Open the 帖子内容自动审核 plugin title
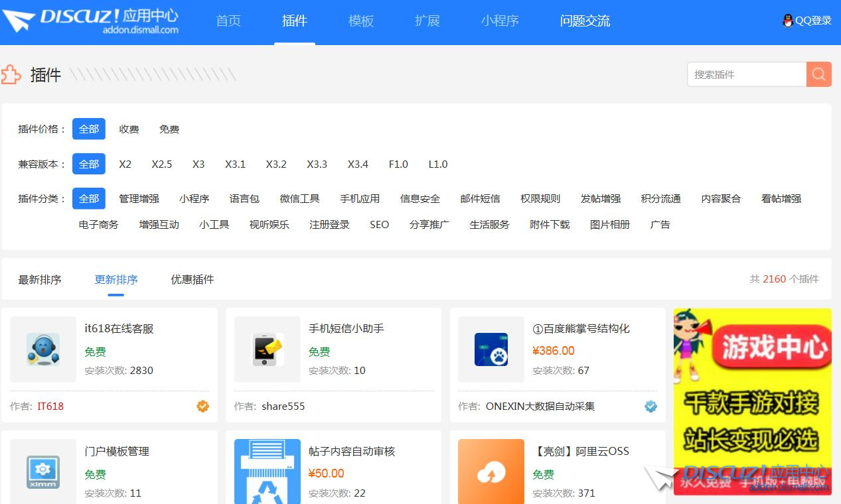Image resolution: width=841 pixels, height=504 pixels. tap(352, 451)
